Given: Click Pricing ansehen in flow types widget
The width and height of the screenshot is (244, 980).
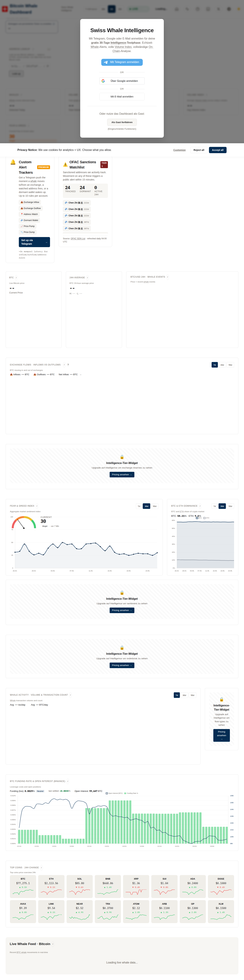Looking at the screenshot, I should pyautogui.click(x=222, y=735).
